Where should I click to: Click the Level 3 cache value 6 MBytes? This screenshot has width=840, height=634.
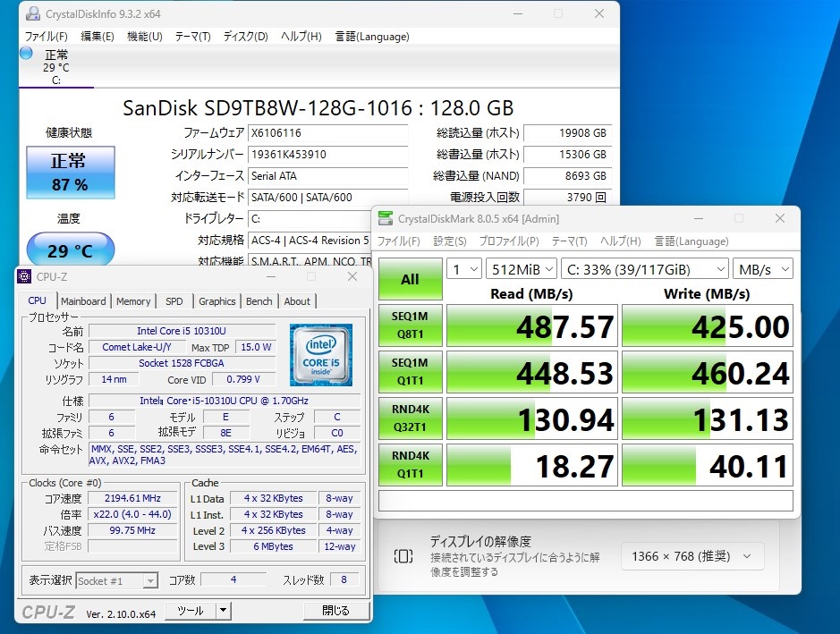[x=273, y=546]
